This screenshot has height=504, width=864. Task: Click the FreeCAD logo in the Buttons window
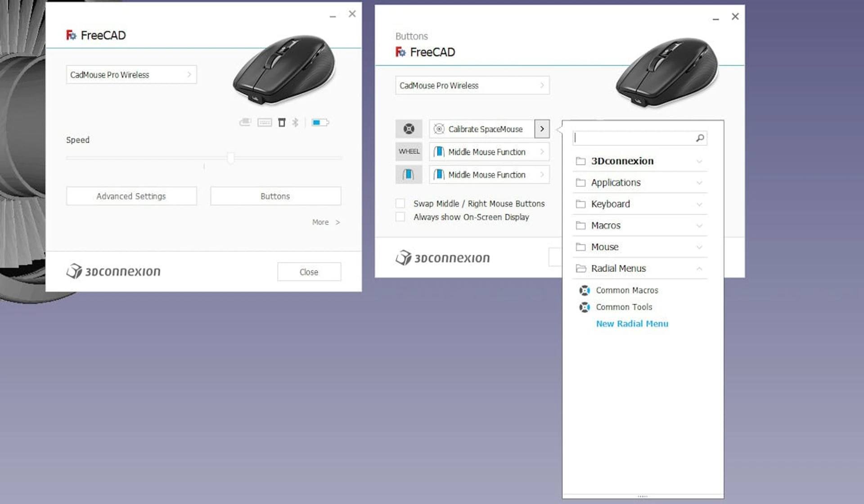pos(400,52)
